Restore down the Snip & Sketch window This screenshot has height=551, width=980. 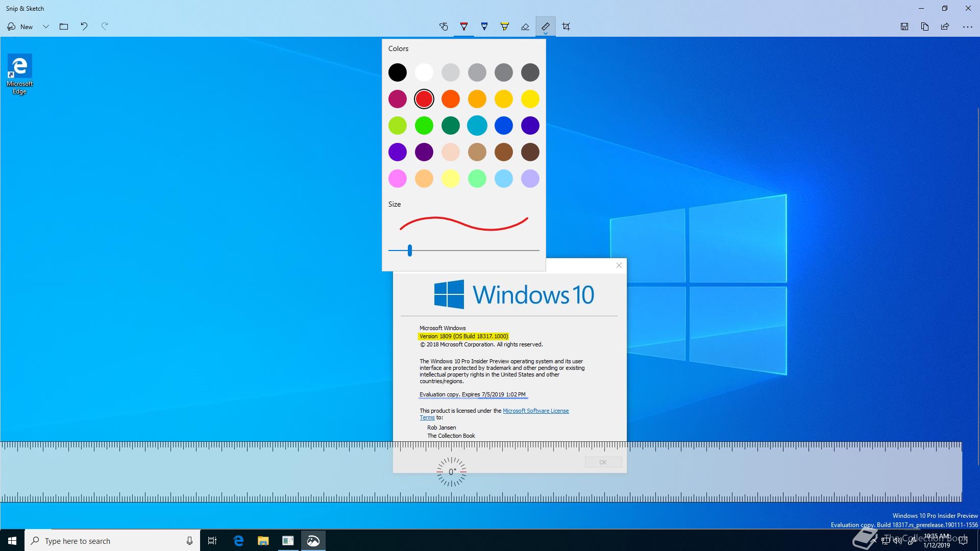[944, 8]
